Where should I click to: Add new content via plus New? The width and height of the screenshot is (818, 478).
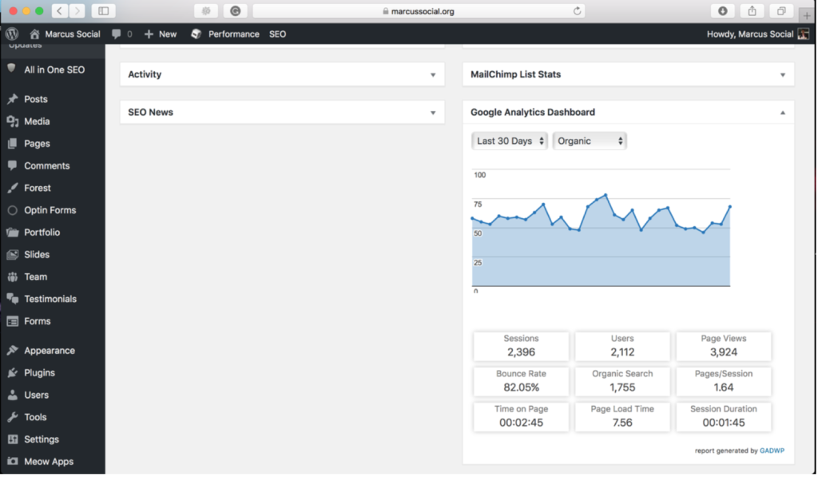pyautogui.click(x=161, y=34)
